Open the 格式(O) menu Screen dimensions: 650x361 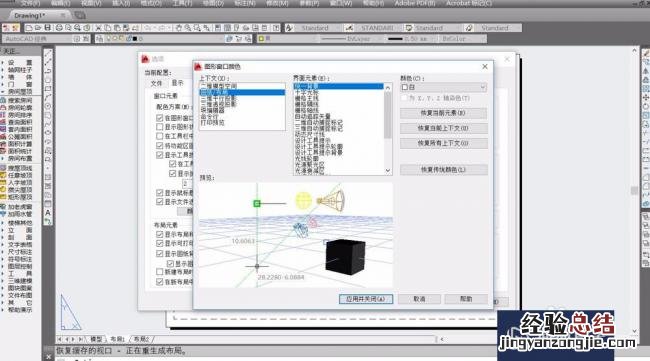coord(150,3)
